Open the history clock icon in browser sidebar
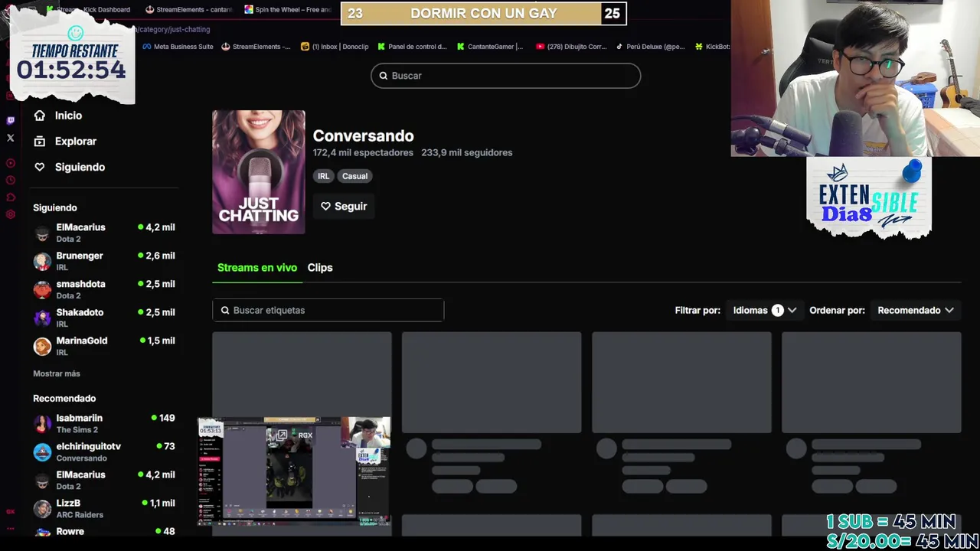The width and height of the screenshot is (980, 551). (11, 180)
